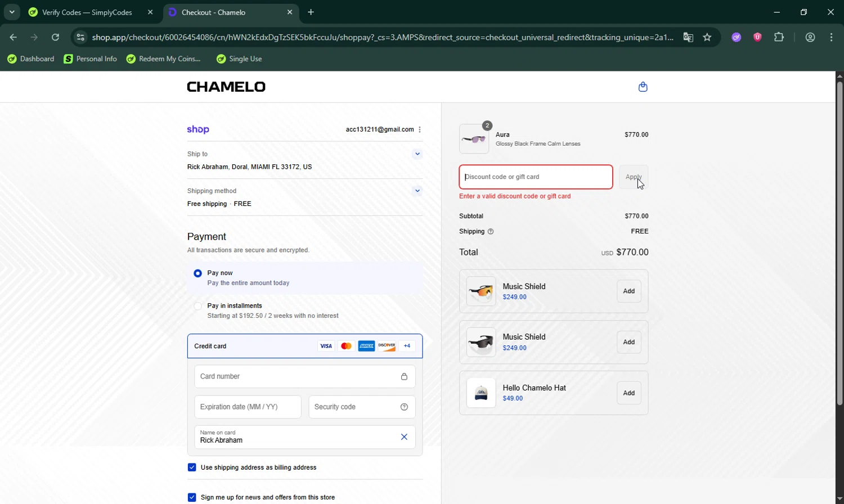Open the cart bag icon
This screenshot has height=504, width=844.
coord(643,87)
